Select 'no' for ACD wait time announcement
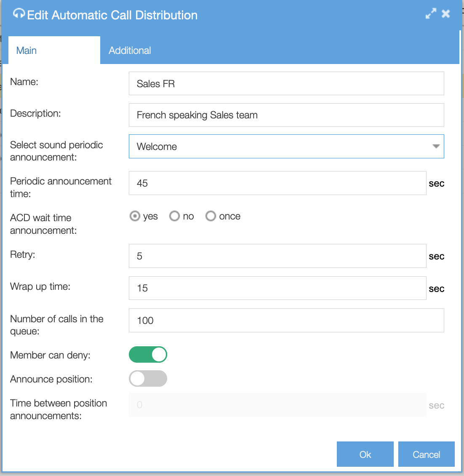 tap(174, 216)
